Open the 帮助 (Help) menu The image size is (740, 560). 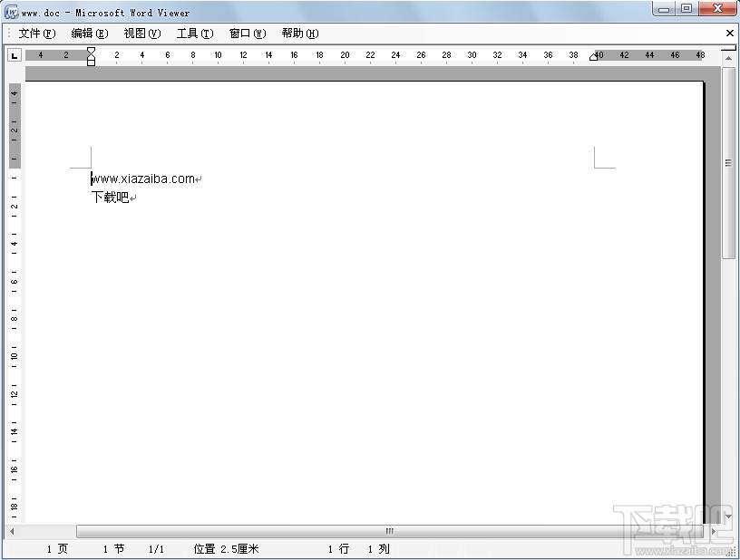(x=298, y=33)
